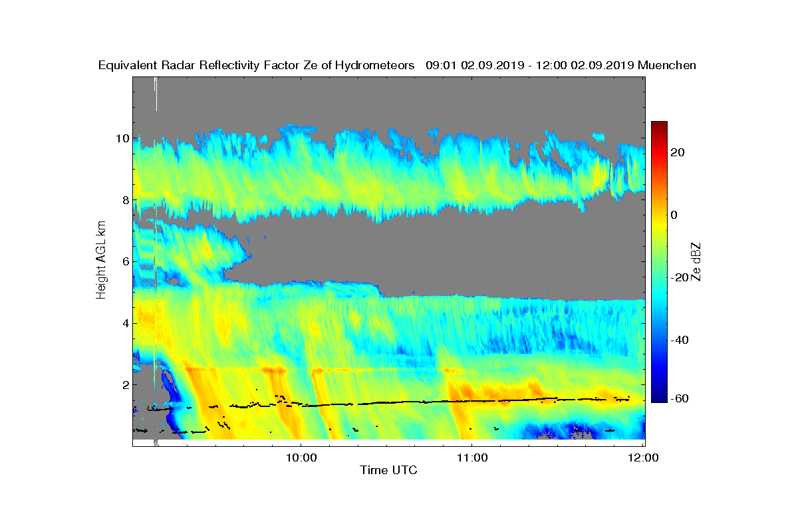Click the colorbar tick label 0
The width and height of the screenshot is (798, 532).
675,215
